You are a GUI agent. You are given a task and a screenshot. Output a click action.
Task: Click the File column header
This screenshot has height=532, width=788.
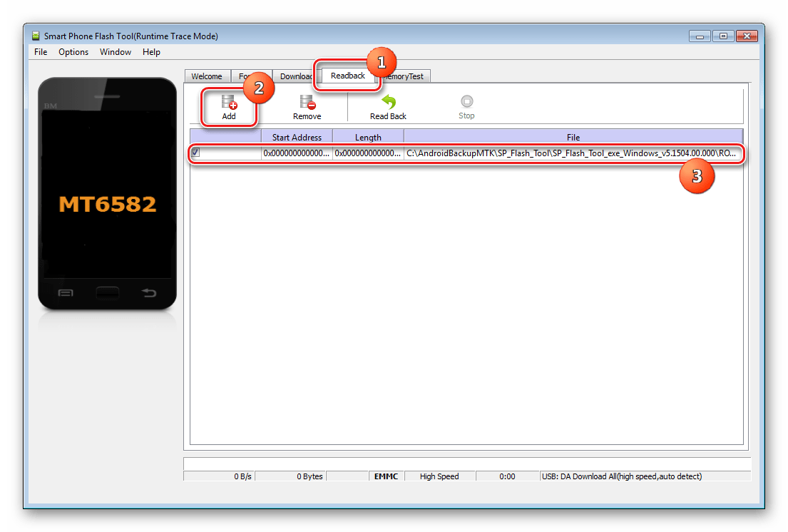click(573, 137)
